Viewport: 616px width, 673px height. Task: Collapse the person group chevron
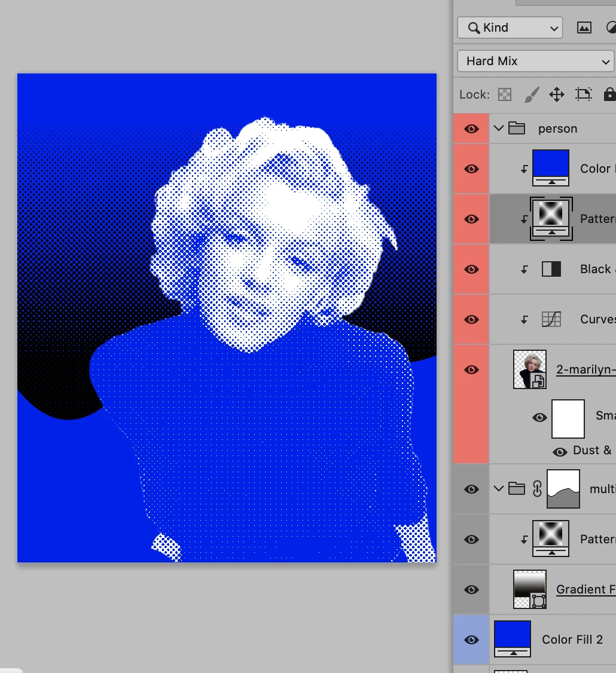pyautogui.click(x=498, y=129)
